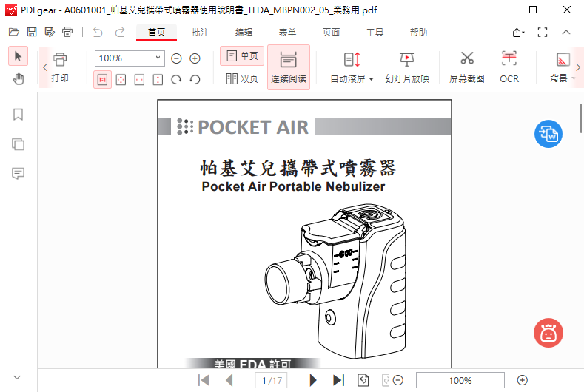Click the 屏幕截图 screenshot tool
This screenshot has width=584, height=392.
click(x=466, y=67)
